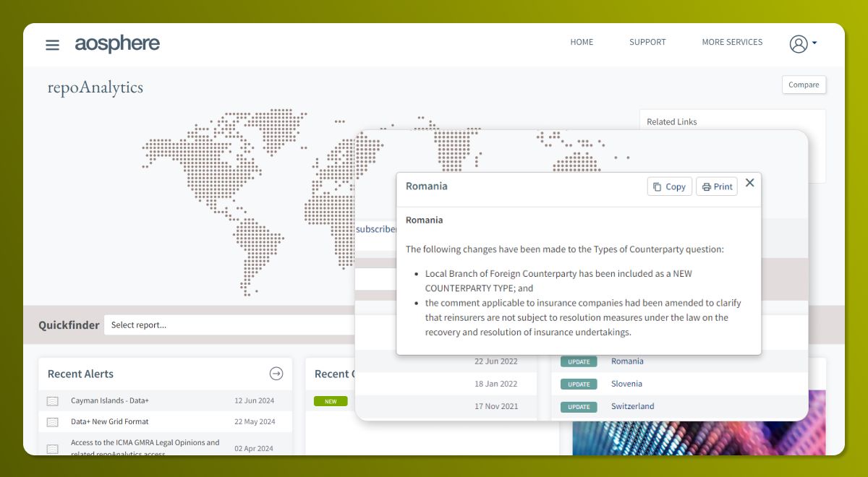Open the Cayman Islands - Data+ alert

110,400
